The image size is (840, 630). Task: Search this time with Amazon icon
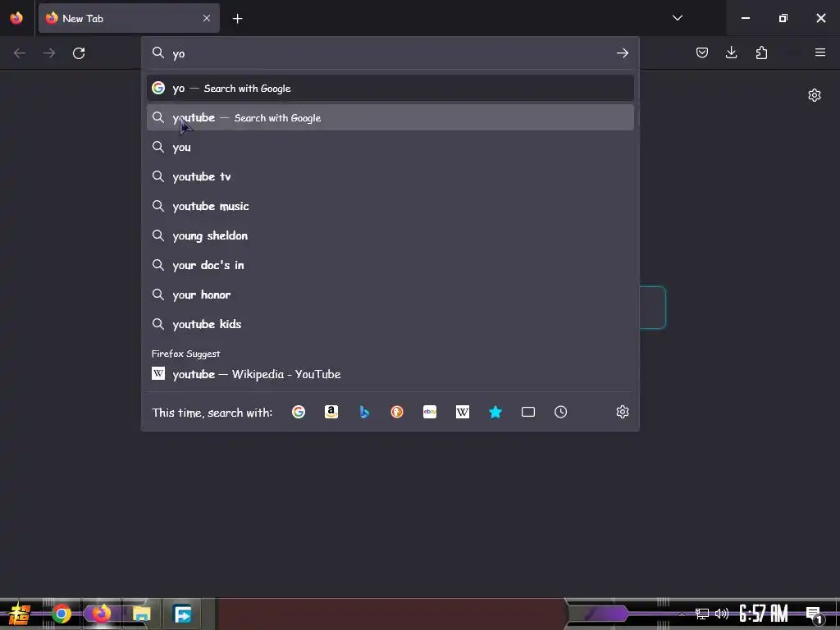(331, 412)
